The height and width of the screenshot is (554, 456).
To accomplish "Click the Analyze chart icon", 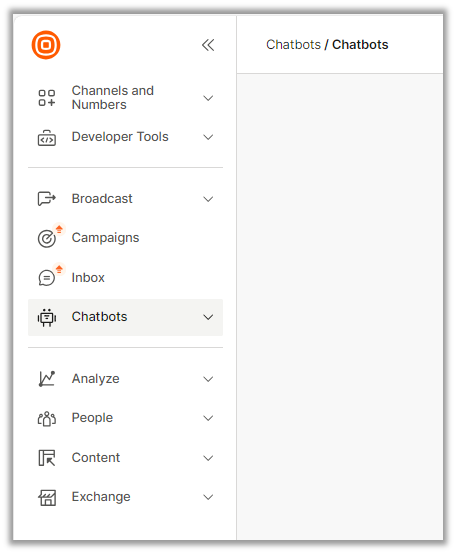I will [47, 379].
